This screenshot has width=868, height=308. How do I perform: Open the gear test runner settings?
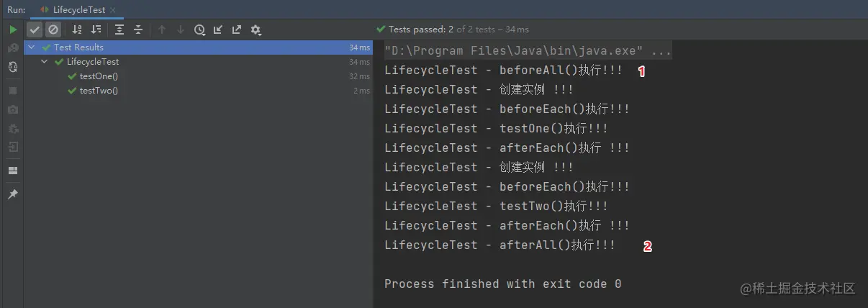tap(256, 30)
